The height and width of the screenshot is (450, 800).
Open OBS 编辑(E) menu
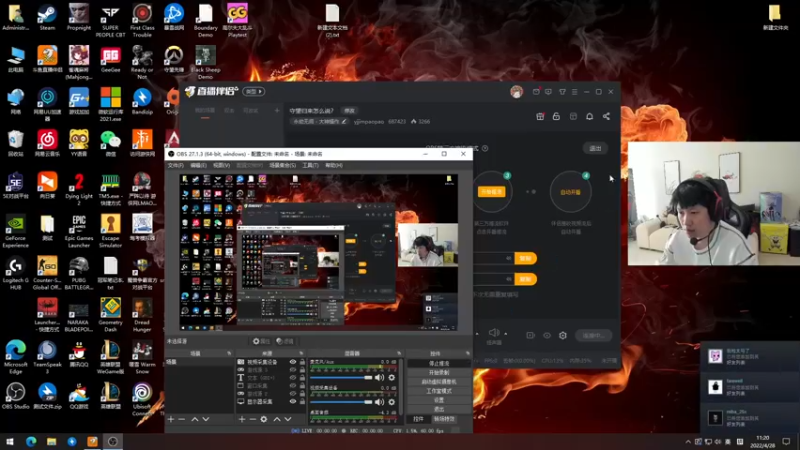[198, 165]
